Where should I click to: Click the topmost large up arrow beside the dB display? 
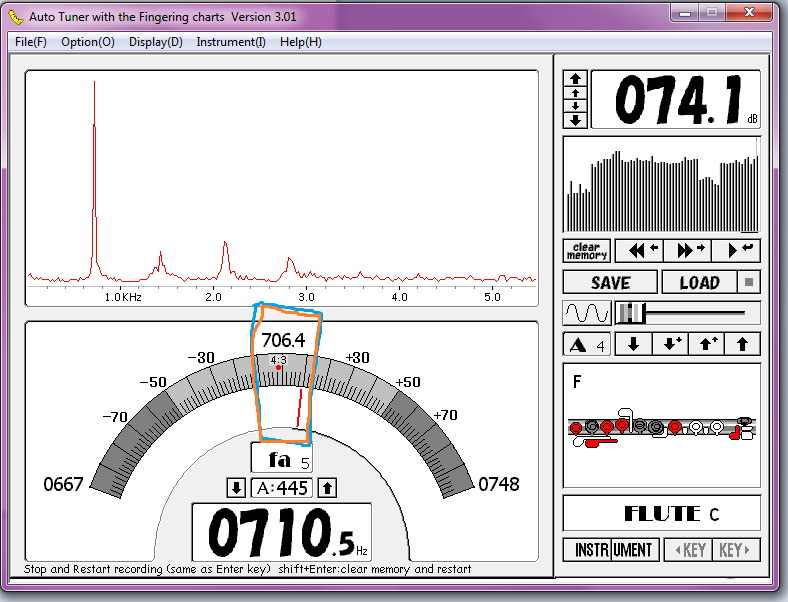tap(575, 78)
